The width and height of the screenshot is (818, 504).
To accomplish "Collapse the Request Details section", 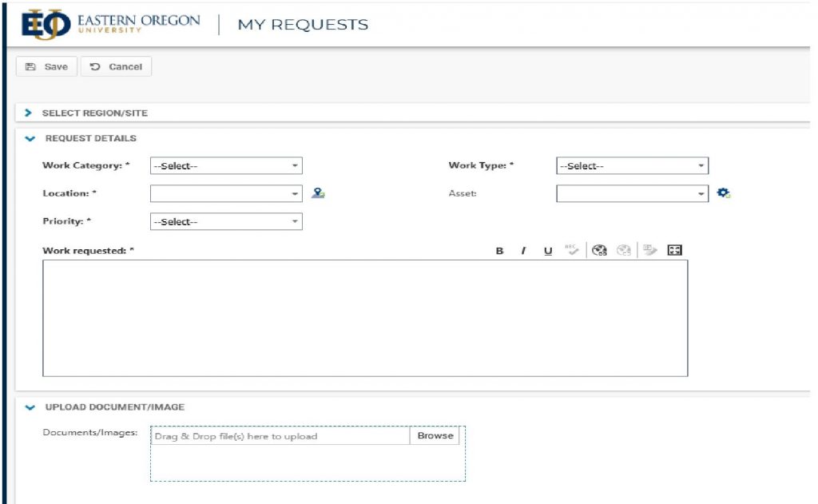I will pyautogui.click(x=30, y=138).
